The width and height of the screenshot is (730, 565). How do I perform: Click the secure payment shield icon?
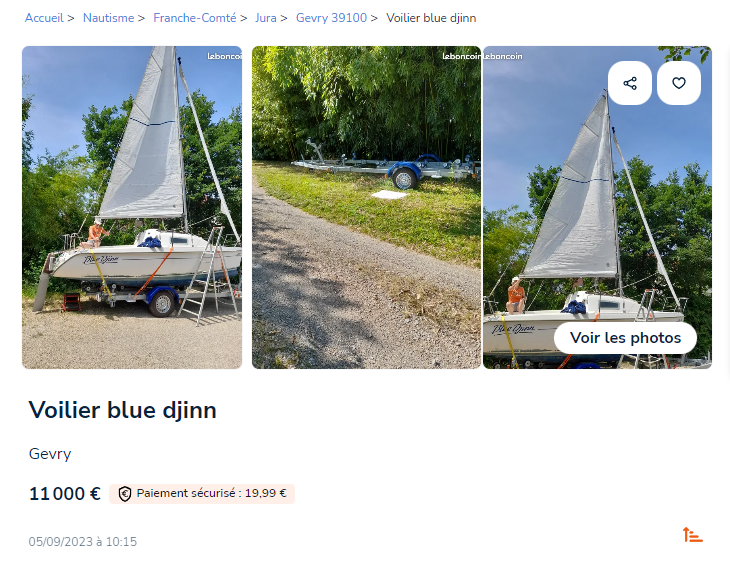(x=124, y=494)
